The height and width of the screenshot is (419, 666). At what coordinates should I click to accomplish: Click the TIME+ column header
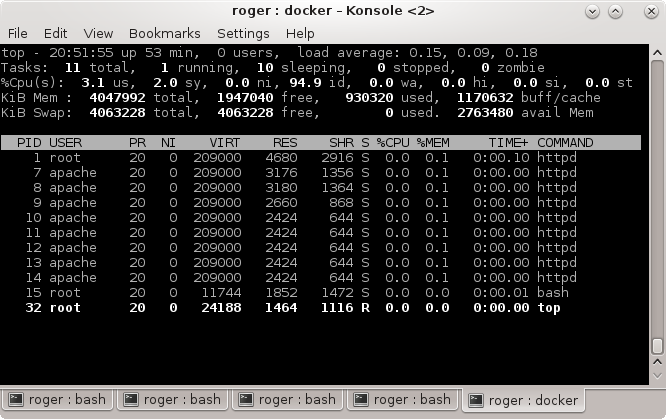click(x=508, y=143)
